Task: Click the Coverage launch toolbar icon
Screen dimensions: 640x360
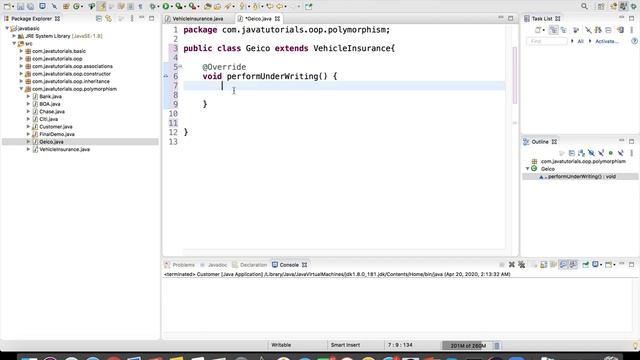Action: 179,6
